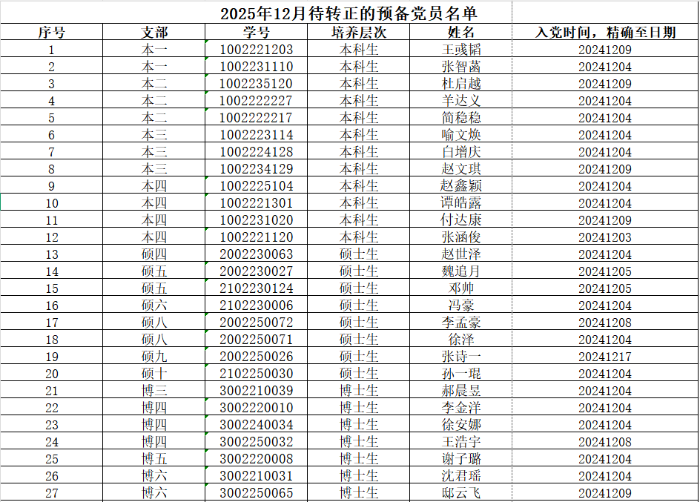Click the name cell "羊达义"
700x502 pixels.
point(461,100)
